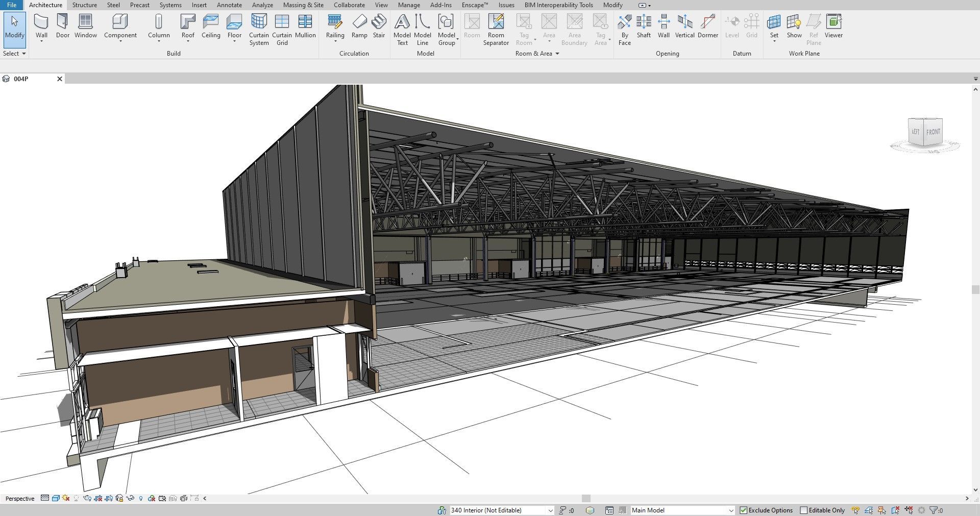
Task: Open the Annotate ribbon tab
Action: pos(229,5)
